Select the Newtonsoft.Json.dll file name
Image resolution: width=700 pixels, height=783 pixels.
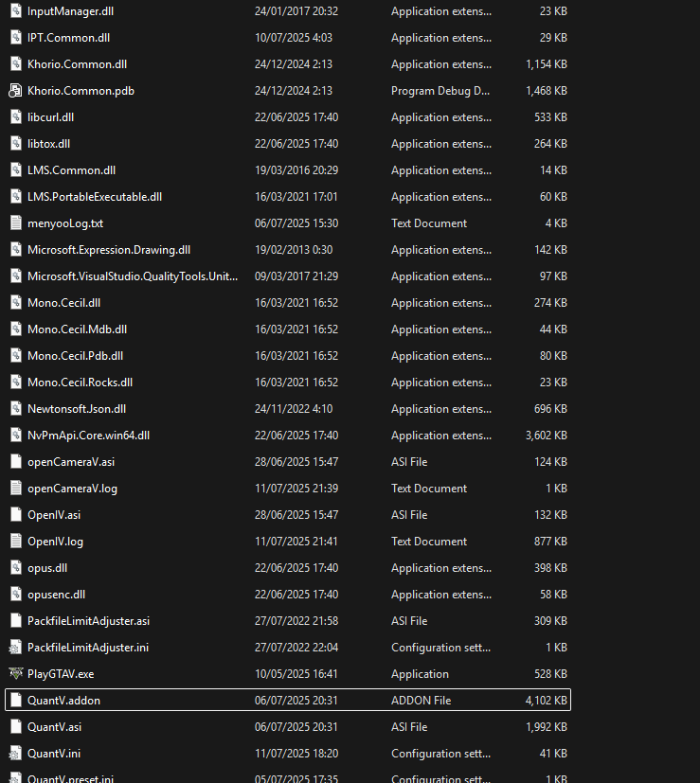(x=77, y=409)
